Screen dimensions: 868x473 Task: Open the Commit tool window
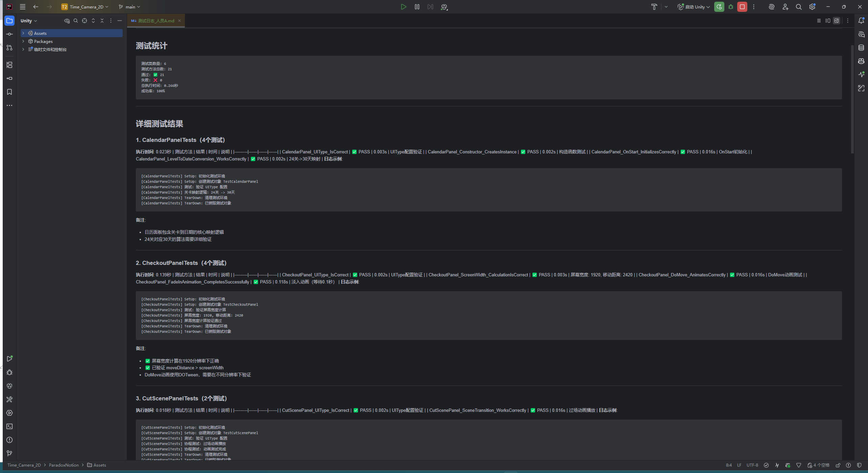tap(9, 34)
